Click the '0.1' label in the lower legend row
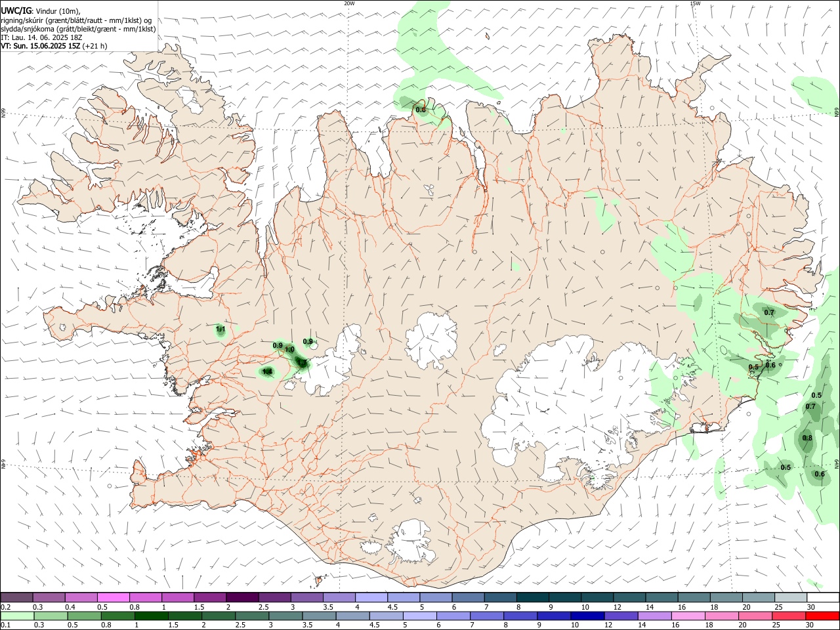 pyautogui.click(x=6, y=625)
